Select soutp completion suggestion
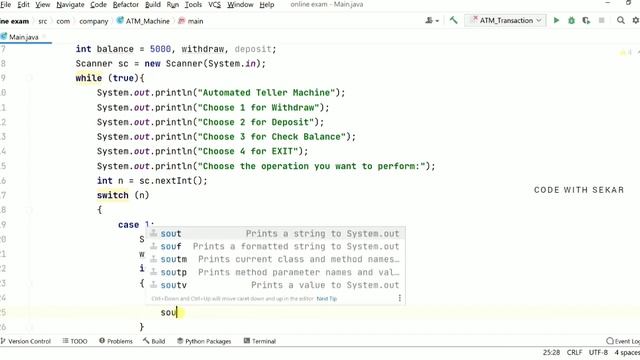This screenshot has height=360, width=640. click(276, 272)
